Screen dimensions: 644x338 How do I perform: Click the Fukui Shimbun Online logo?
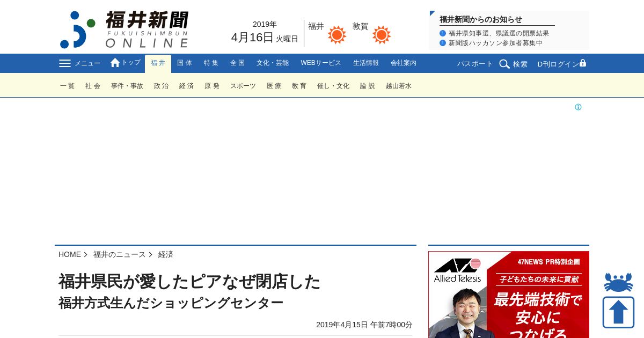[x=124, y=30]
